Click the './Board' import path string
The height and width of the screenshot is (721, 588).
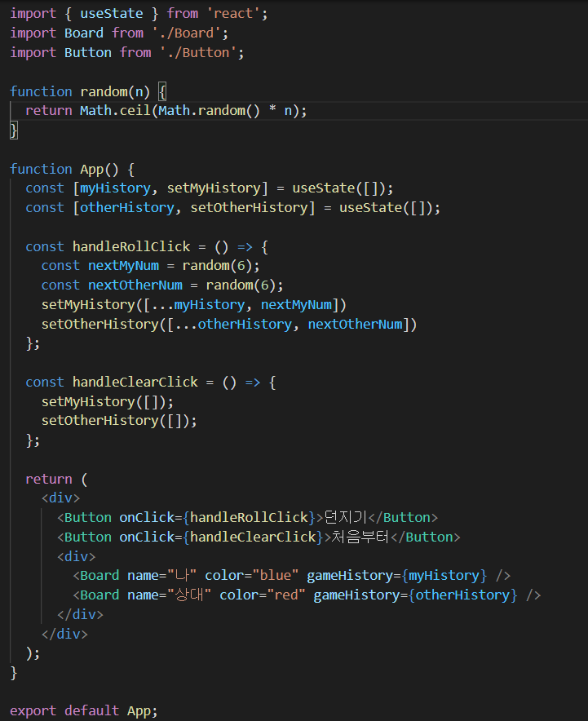(x=186, y=33)
